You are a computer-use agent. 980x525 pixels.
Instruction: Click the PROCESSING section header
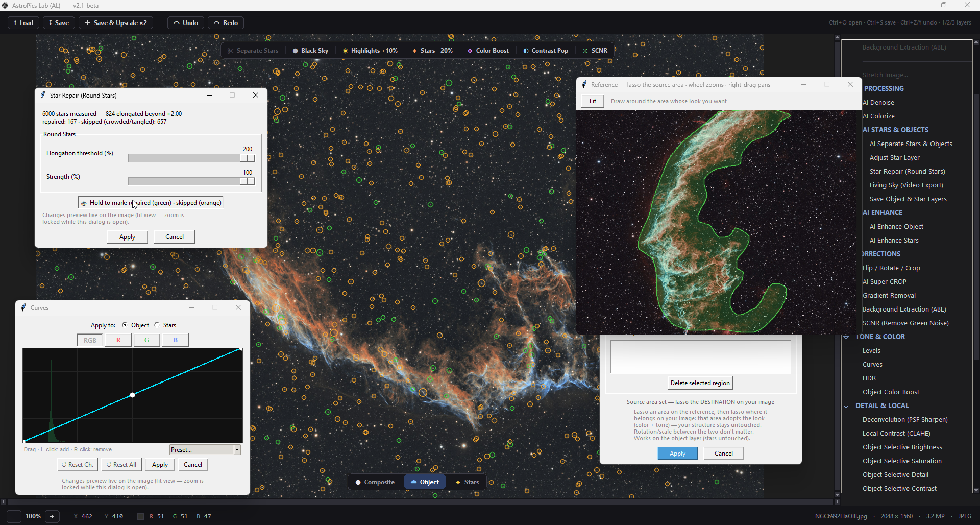[x=884, y=88]
